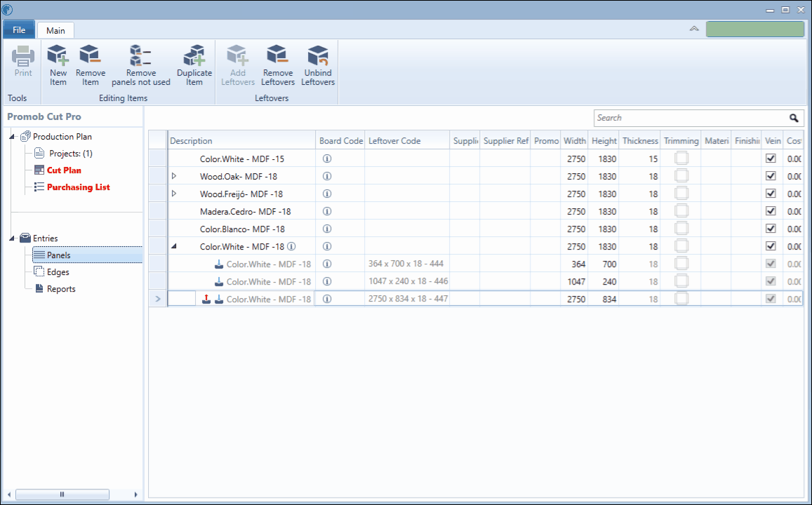This screenshot has height=505, width=812.
Task: Enable Trimming for Madera.Cedro MDF -18
Action: click(681, 211)
